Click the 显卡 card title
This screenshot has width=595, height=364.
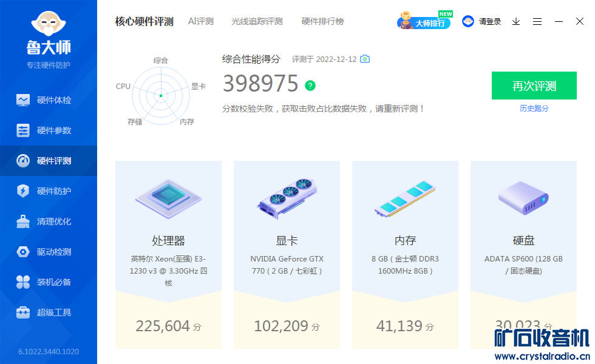[x=287, y=240]
